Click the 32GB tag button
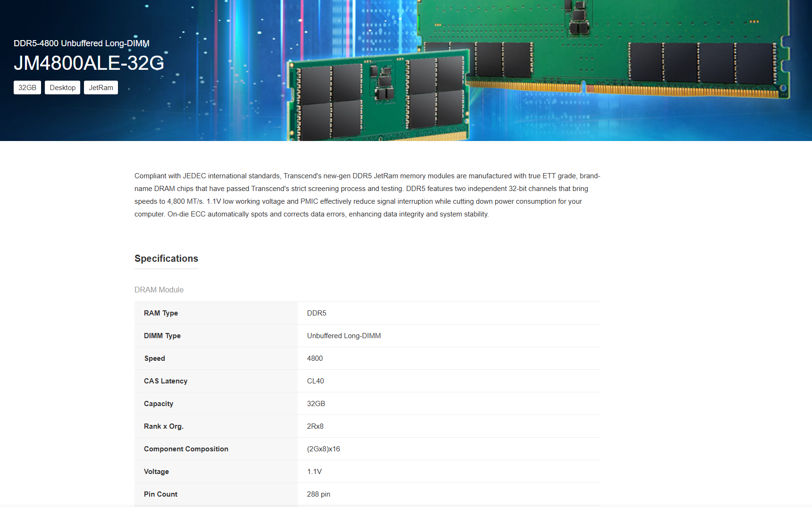 tap(27, 88)
